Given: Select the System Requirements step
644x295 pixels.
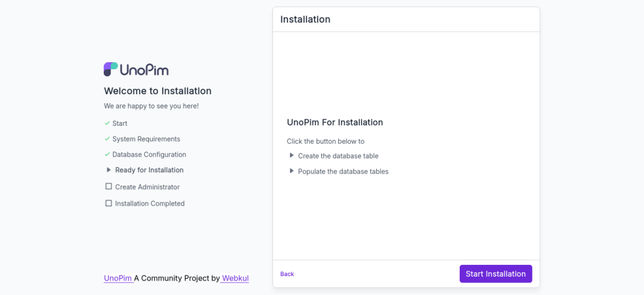Looking at the screenshot, I should (146, 139).
